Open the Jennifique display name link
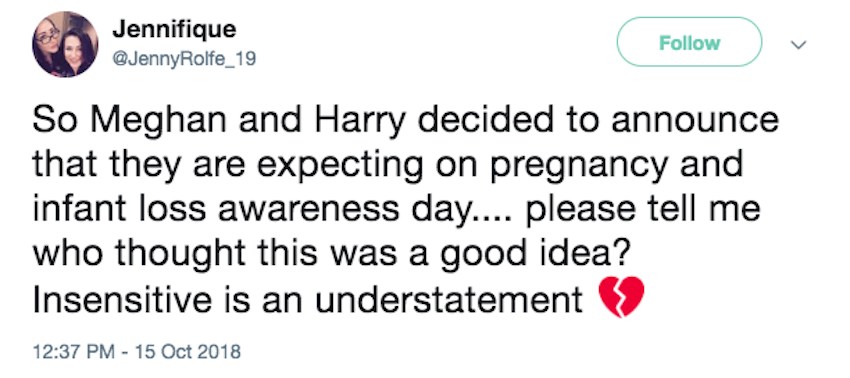The height and width of the screenshot is (378, 850). (174, 29)
